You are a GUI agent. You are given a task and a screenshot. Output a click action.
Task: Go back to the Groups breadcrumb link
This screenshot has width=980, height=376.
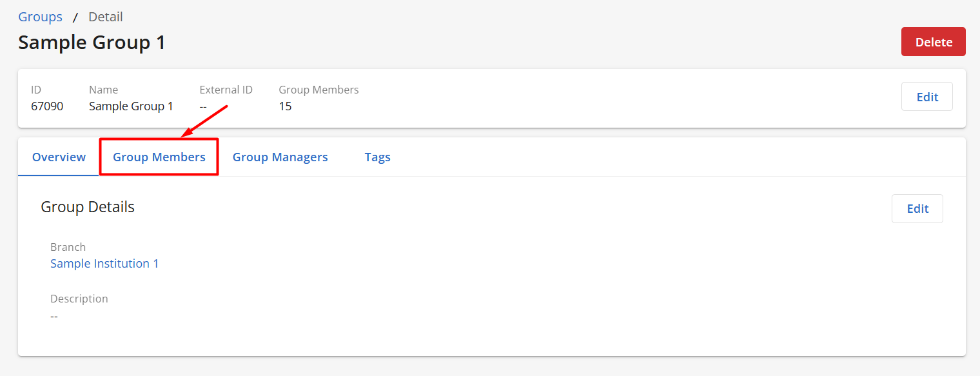tap(40, 17)
